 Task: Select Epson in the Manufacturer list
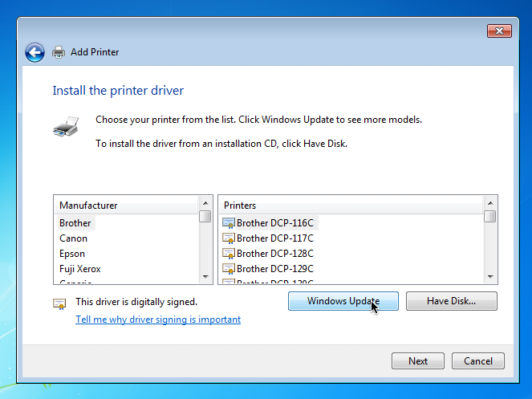click(72, 254)
